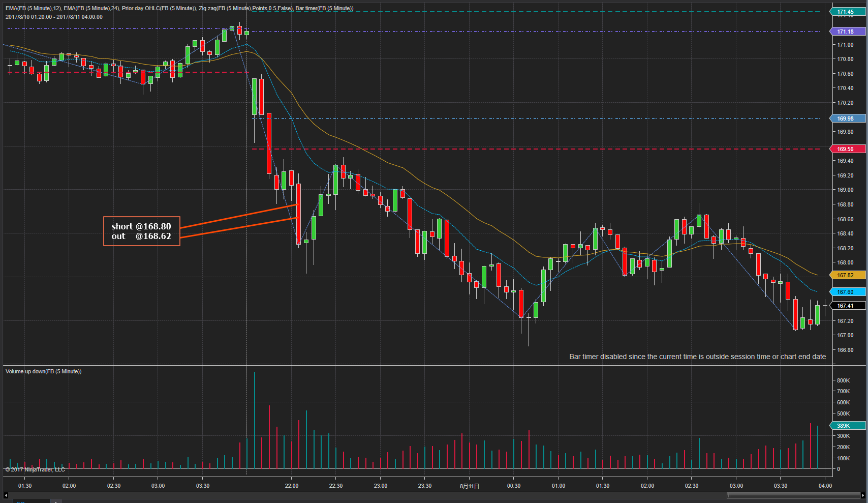The height and width of the screenshot is (503, 868).
Task: Click the horizontal scrollbar right arrow
Action: 862,495
